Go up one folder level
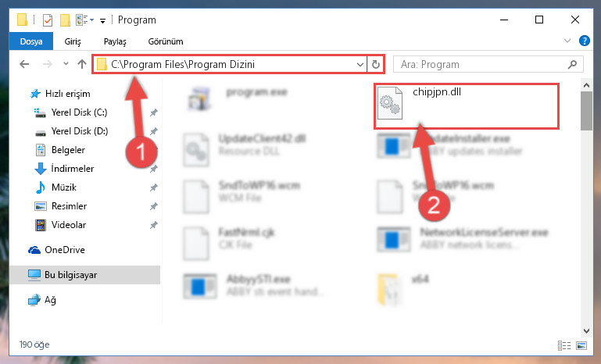Viewport: 601px width, 364px height. (x=82, y=64)
